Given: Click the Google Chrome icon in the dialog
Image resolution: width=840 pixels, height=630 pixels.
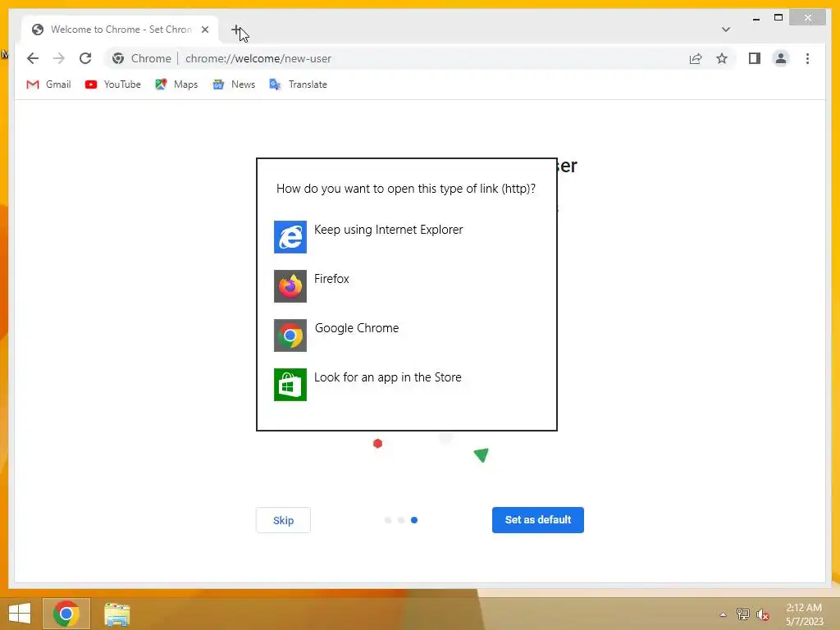Looking at the screenshot, I should (290, 336).
